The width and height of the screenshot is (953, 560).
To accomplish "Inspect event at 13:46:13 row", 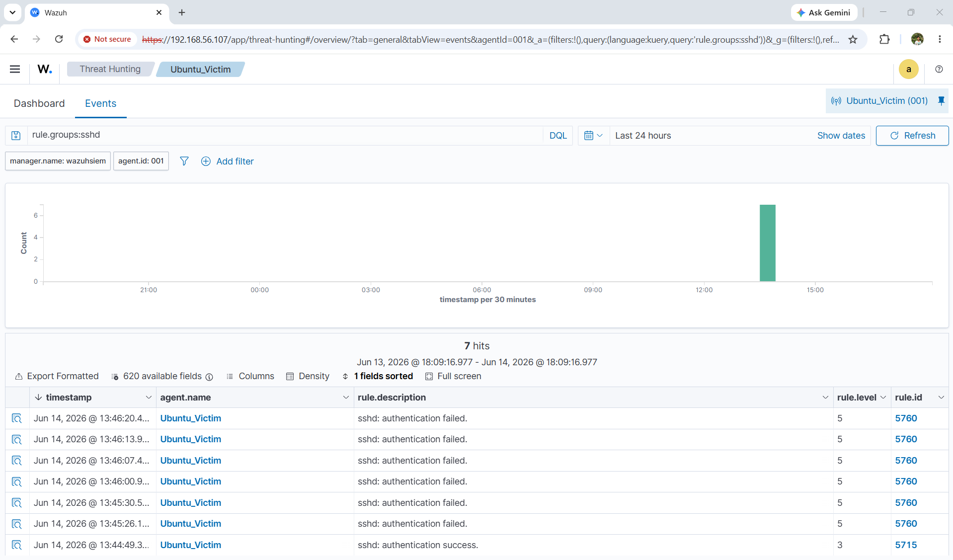I will (x=17, y=439).
